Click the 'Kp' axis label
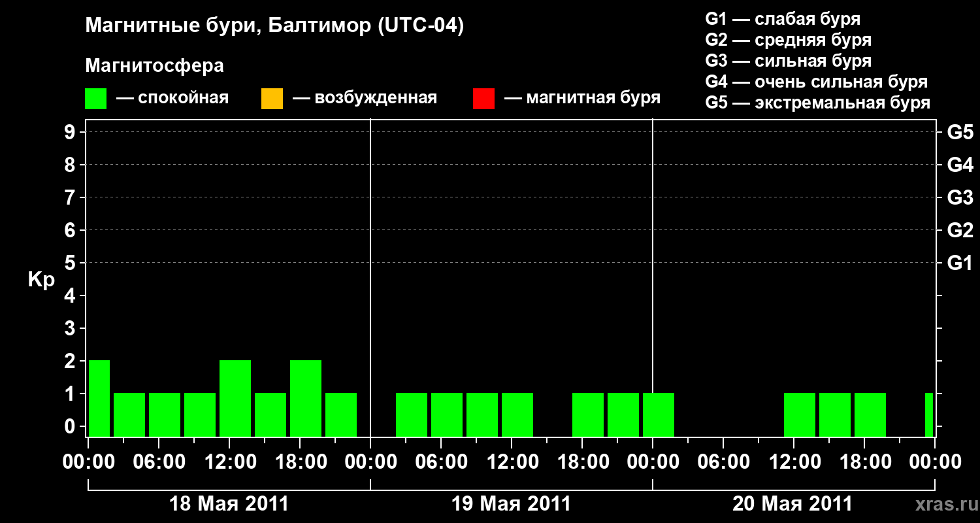 pos(41,280)
